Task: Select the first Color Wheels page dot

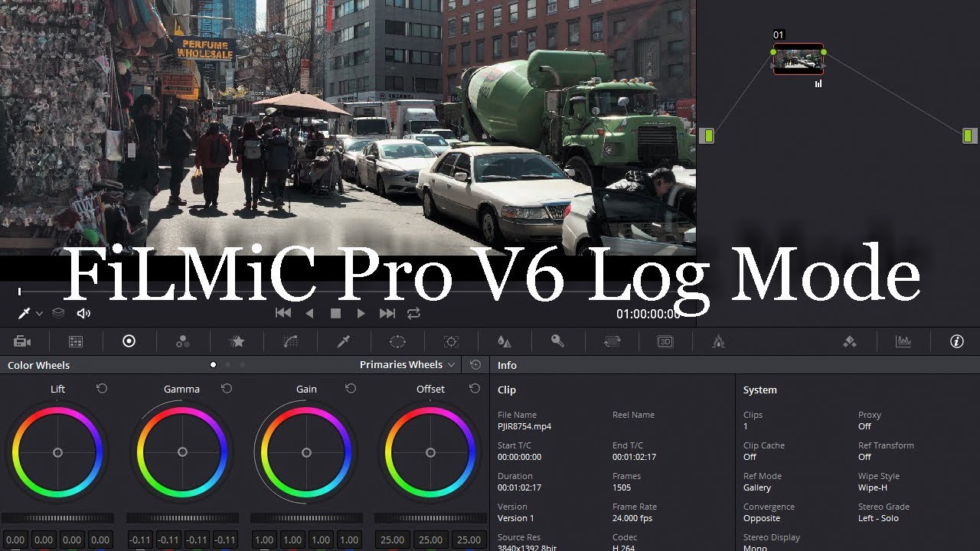Action: [213, 365]
